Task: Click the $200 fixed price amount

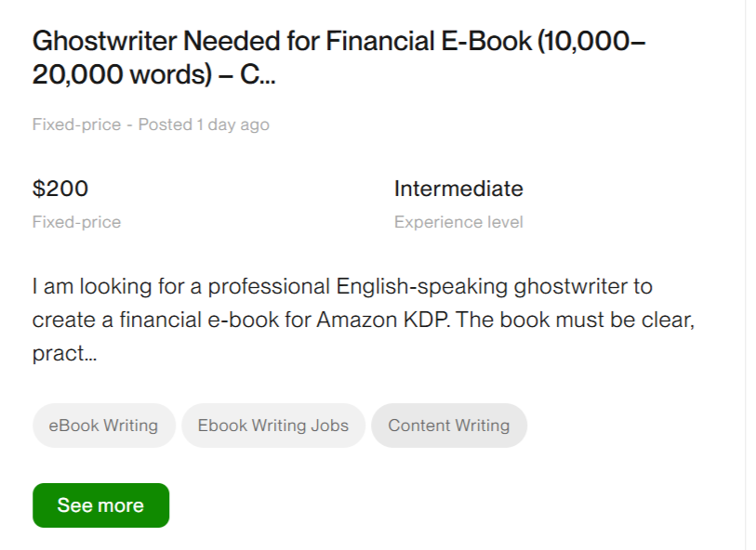Action: tap(60, 189)
